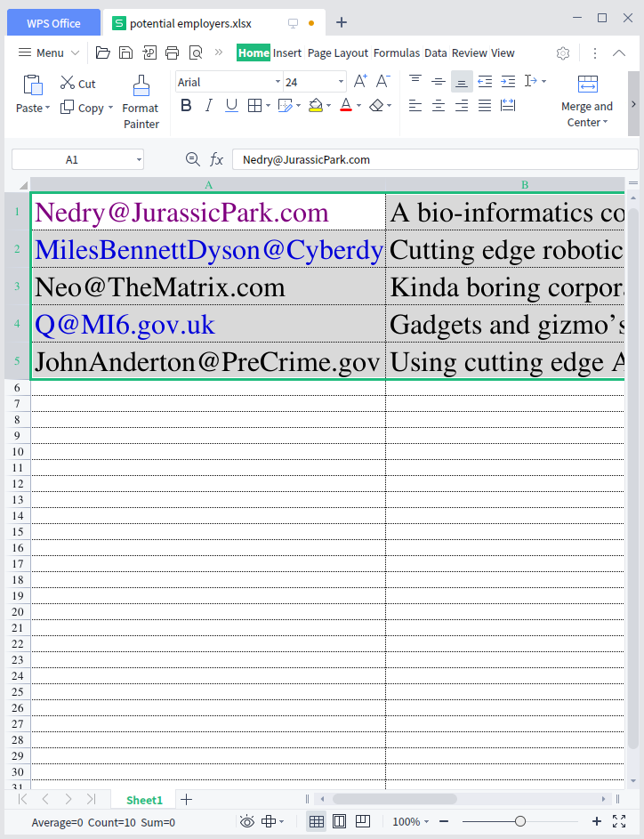Adjust the zoom slider handle

click(x=519, y=821)
